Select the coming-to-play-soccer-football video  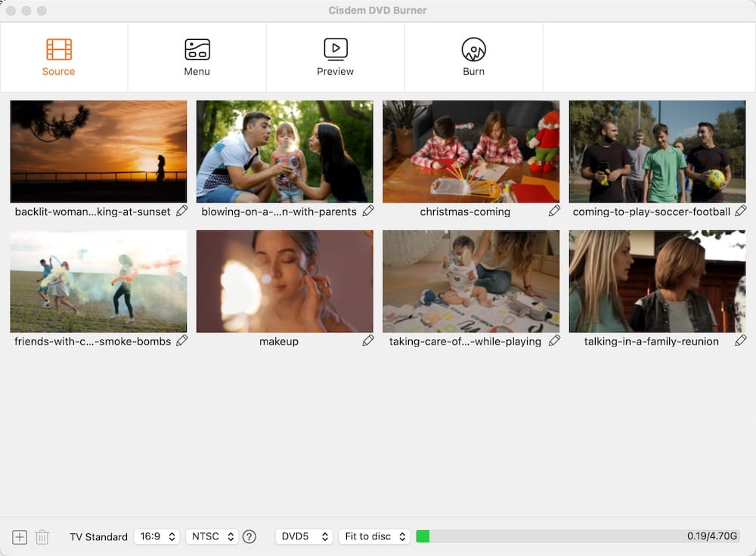tap(656, 151)
